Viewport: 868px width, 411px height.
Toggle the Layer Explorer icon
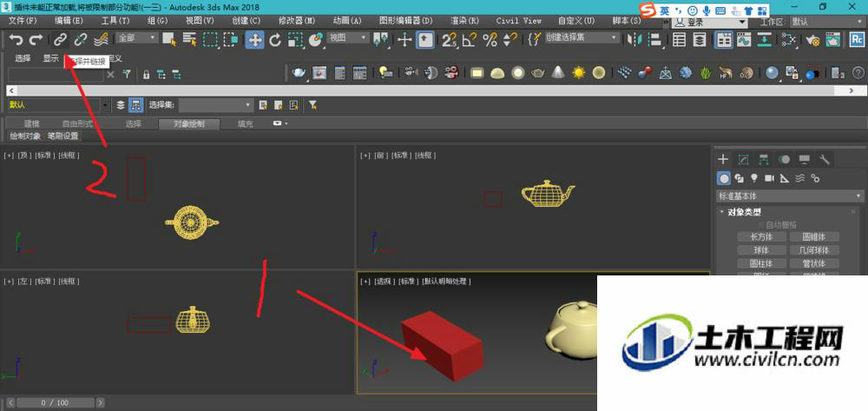tap(700, 39)
